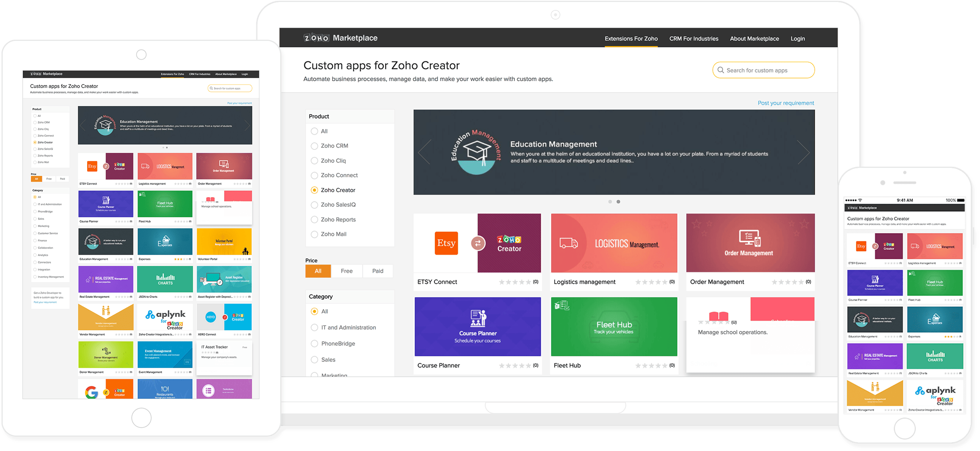
Task: Click the left carousel arrow on the banner
Action: click(424, 152)
